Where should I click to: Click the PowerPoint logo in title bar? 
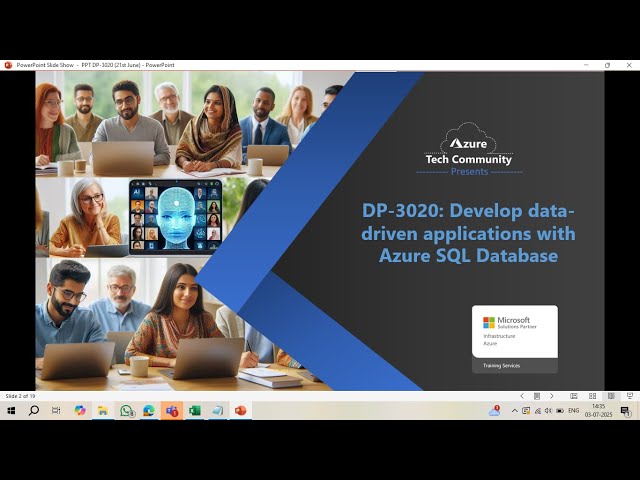click(8, 65)
